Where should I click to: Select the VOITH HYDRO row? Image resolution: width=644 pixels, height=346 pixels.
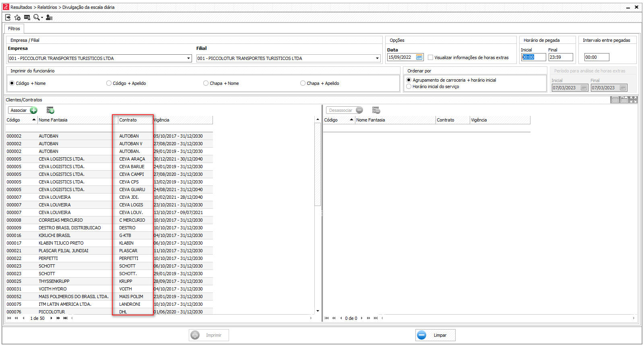(109, 289)
